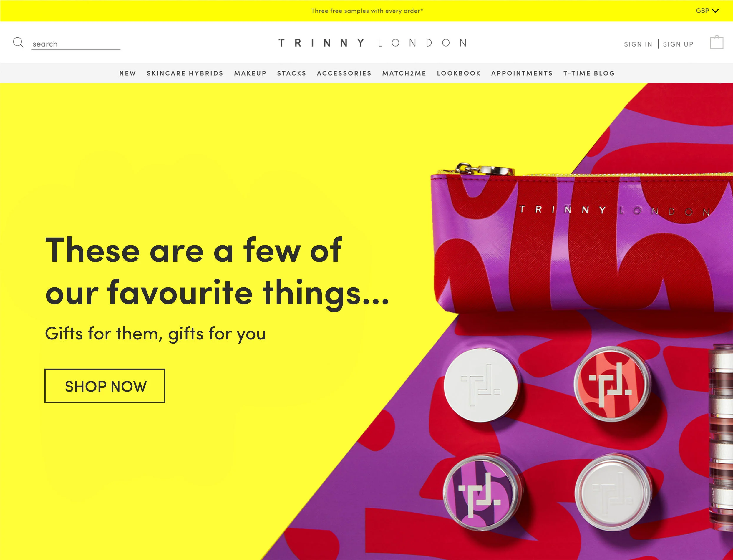Open the New menu item
The width and height of the screenshot is (733, 560).
click(x=127, y=73)
